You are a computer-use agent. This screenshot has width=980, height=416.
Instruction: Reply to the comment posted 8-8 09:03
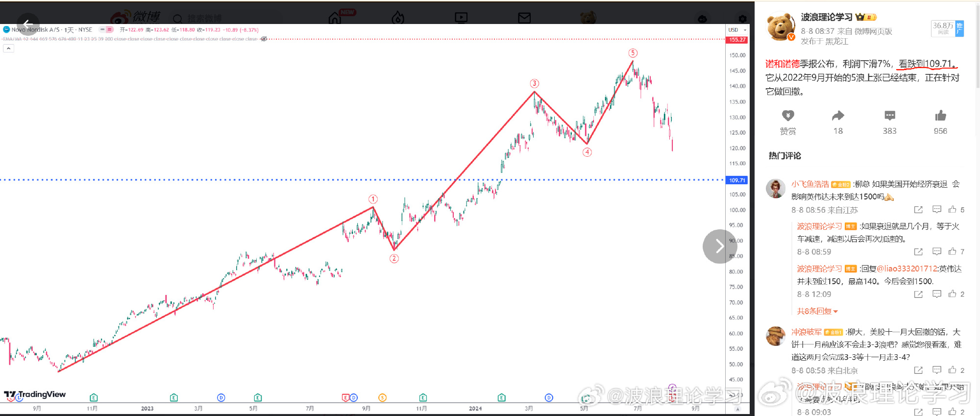[x=937, y=412]
